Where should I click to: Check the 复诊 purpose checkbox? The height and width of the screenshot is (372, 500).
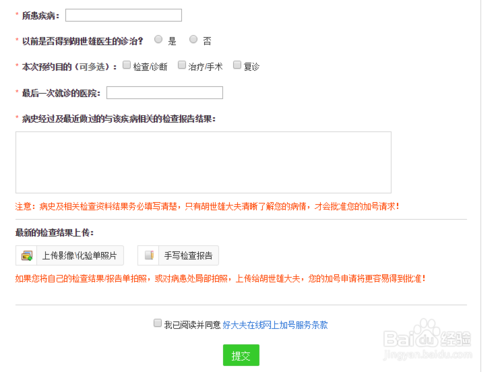237,65
